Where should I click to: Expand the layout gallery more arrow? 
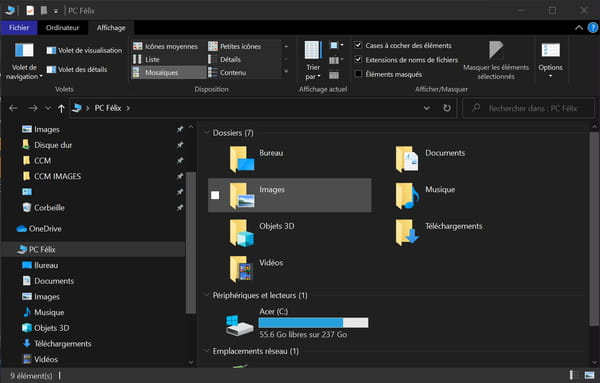coord(286,72)
